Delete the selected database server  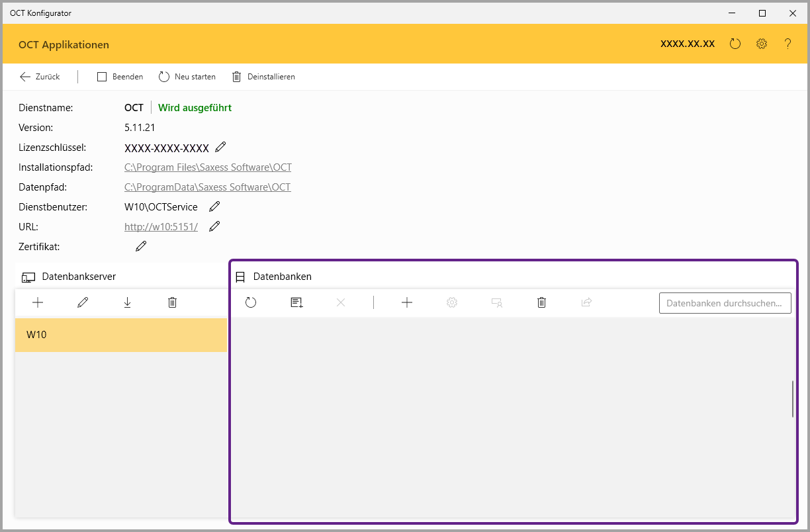tap(173, 302)
